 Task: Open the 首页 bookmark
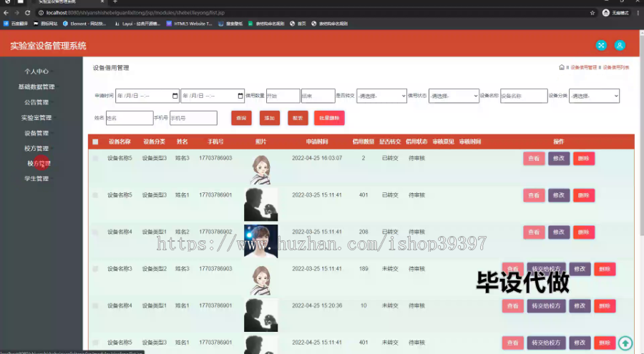click(x=298, y=24)
